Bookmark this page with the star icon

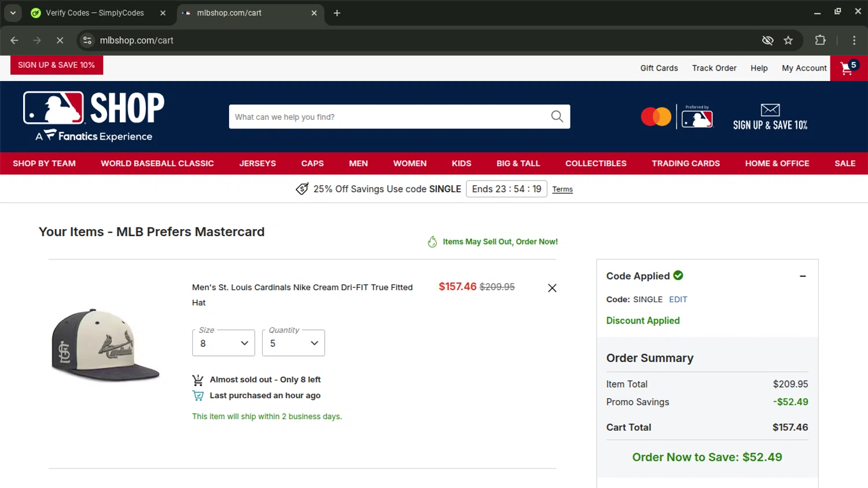tap(788, 41)
